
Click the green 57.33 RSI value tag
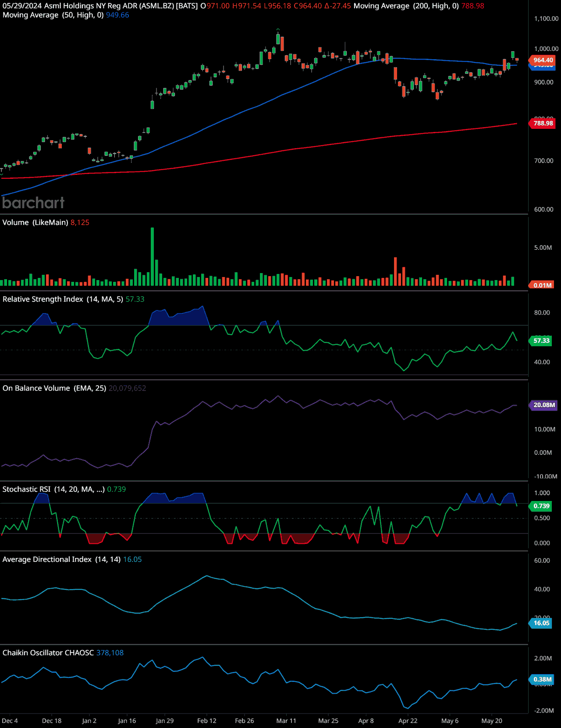coord(541,341)
